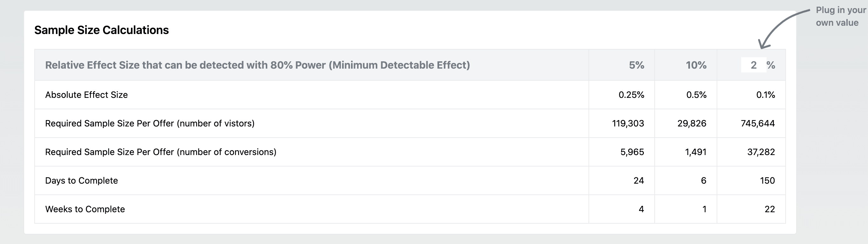The image size is (868, 244).
Task: Click the 5,965 conversions cell
Action: [630, 152]
